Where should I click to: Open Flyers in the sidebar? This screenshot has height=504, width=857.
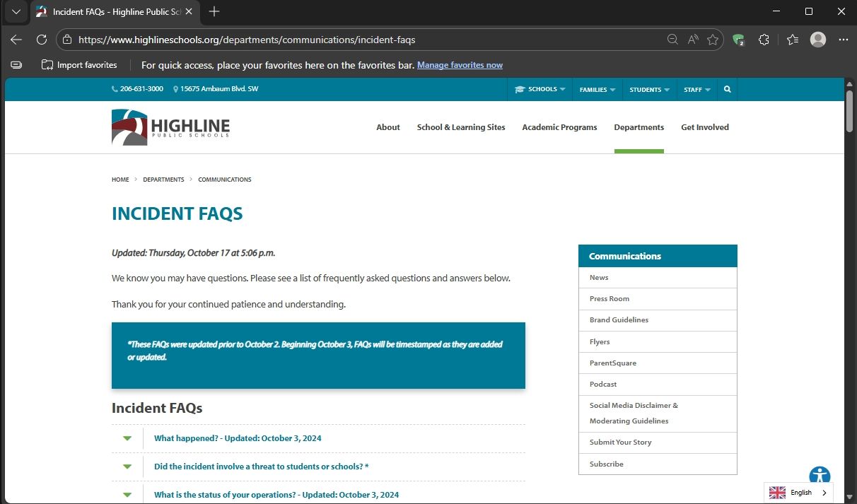point(658,341)
